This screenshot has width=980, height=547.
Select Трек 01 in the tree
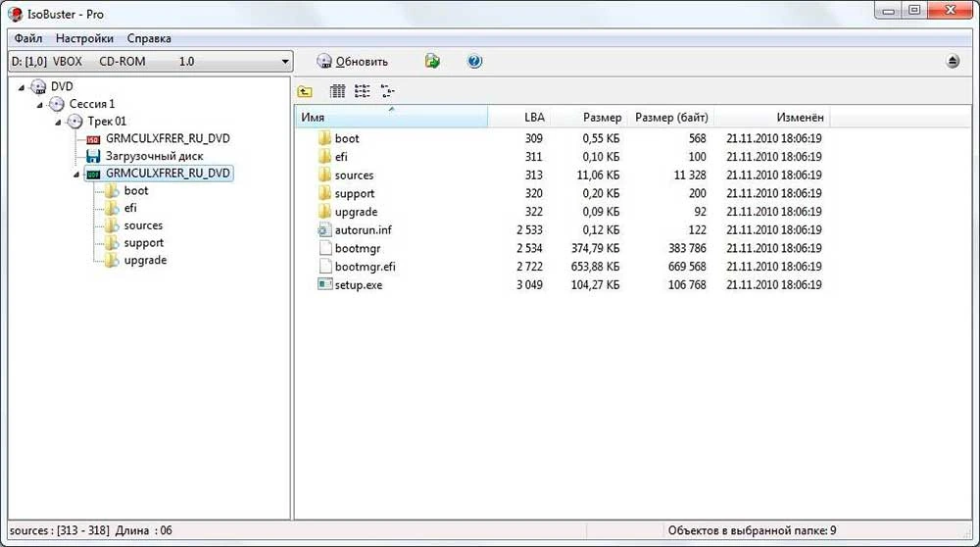(x=107, y=122)
